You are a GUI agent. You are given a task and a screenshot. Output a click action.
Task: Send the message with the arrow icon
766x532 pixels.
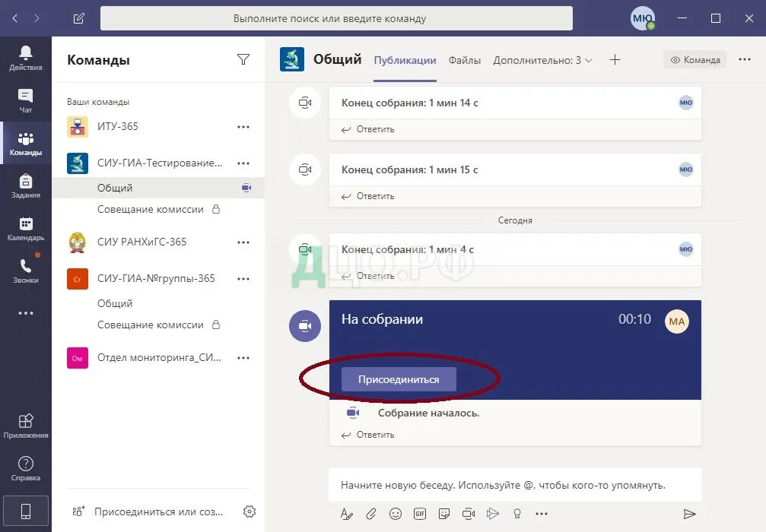pos(689,514)
